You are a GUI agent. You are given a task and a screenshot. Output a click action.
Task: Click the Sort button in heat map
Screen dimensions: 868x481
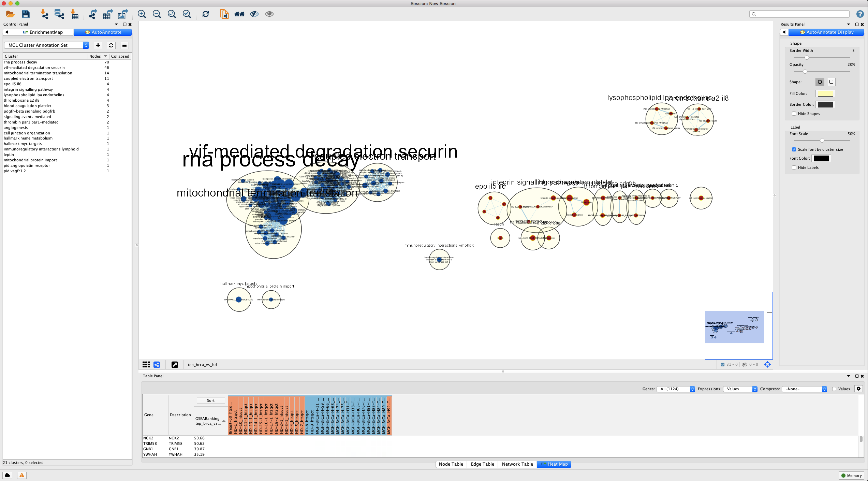[211, 400]
